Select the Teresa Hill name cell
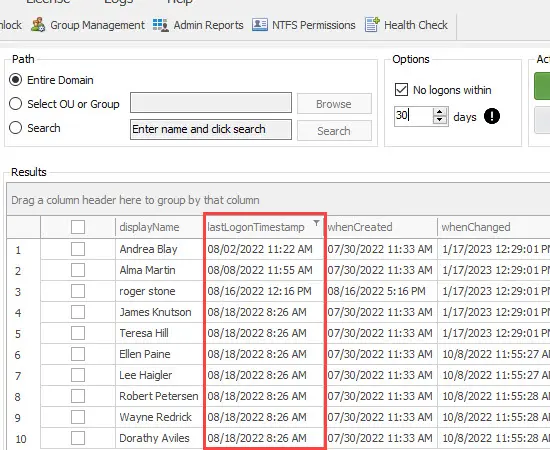The width and height of the screenshot is (550, 450). (x=159, y=333)
